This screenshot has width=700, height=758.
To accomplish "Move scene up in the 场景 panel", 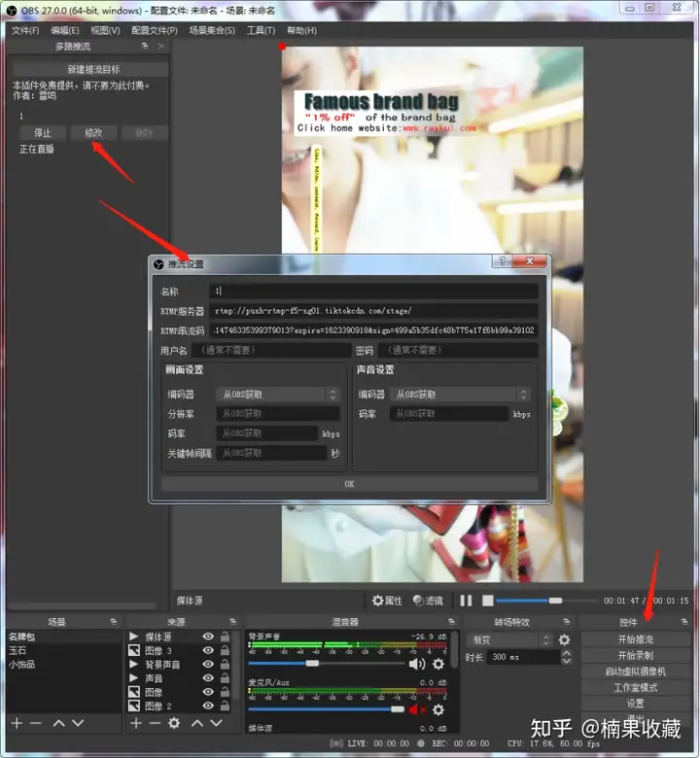I will [59, 723].
